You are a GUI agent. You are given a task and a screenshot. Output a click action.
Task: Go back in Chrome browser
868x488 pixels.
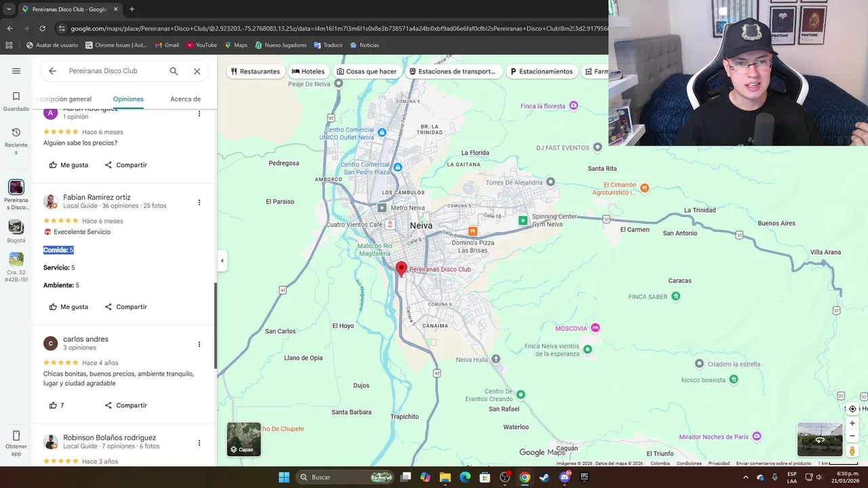tap(9, 28)
